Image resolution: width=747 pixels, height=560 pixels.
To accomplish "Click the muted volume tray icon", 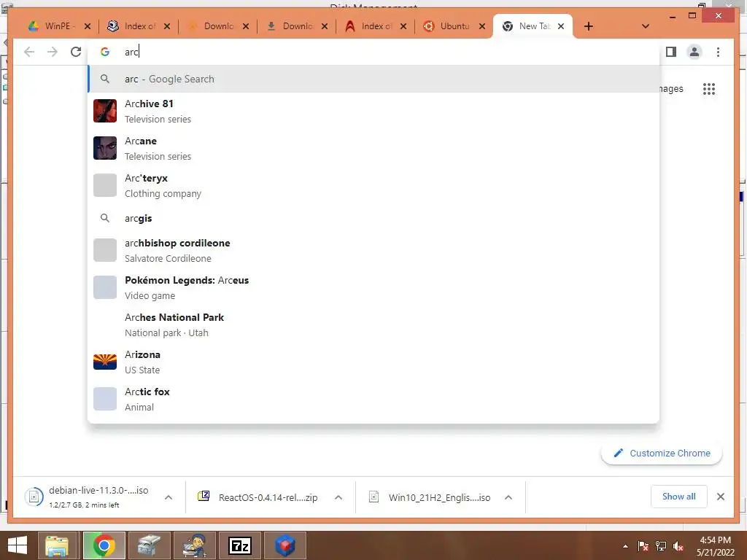I will [x=678, y=546].
